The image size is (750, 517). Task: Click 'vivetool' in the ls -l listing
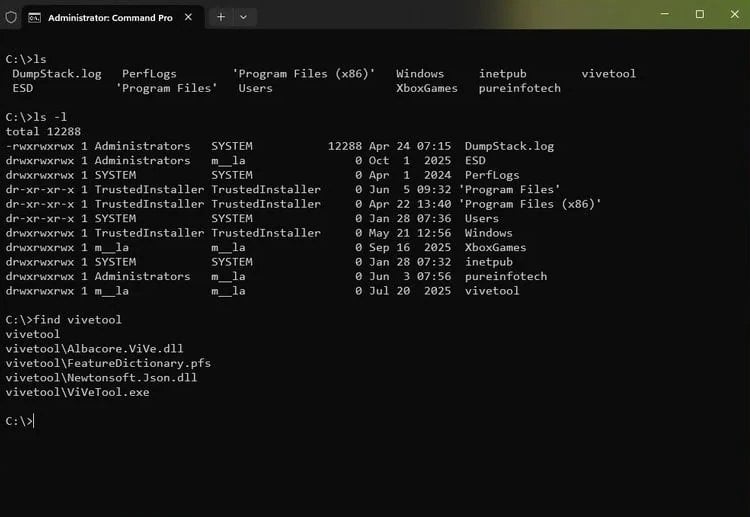492,291
